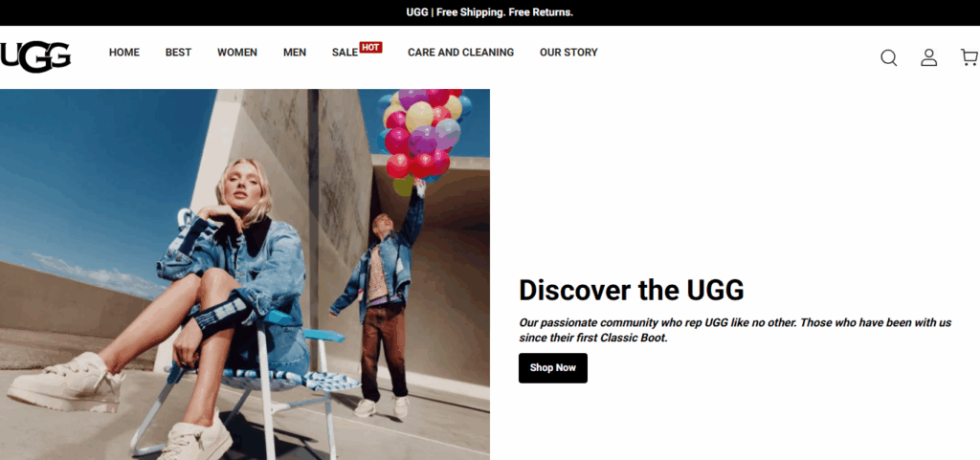This screenshot has width=980, height=460.
Task: Go to the HOME menu item
Action: 124,53
